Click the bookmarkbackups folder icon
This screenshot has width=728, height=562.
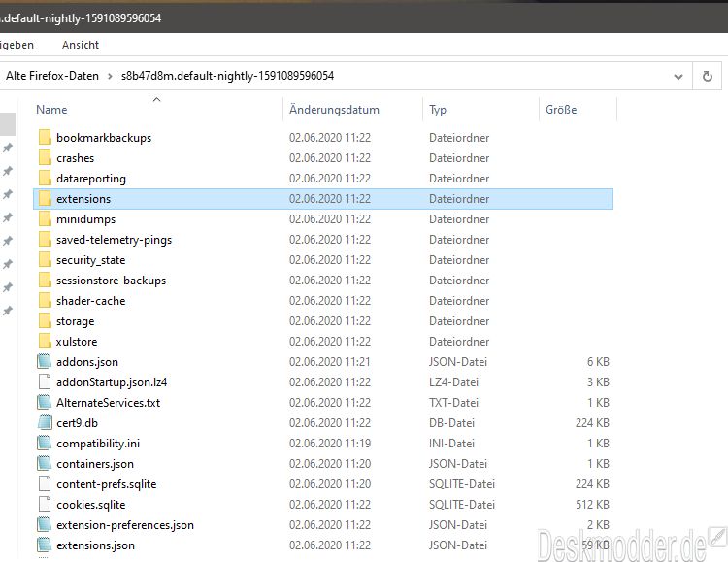click(45, 138)
